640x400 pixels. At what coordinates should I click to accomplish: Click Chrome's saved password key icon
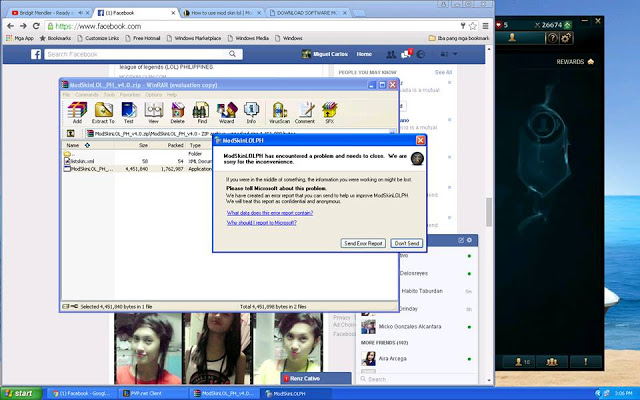pyautogui.click(x=463, y=26)
